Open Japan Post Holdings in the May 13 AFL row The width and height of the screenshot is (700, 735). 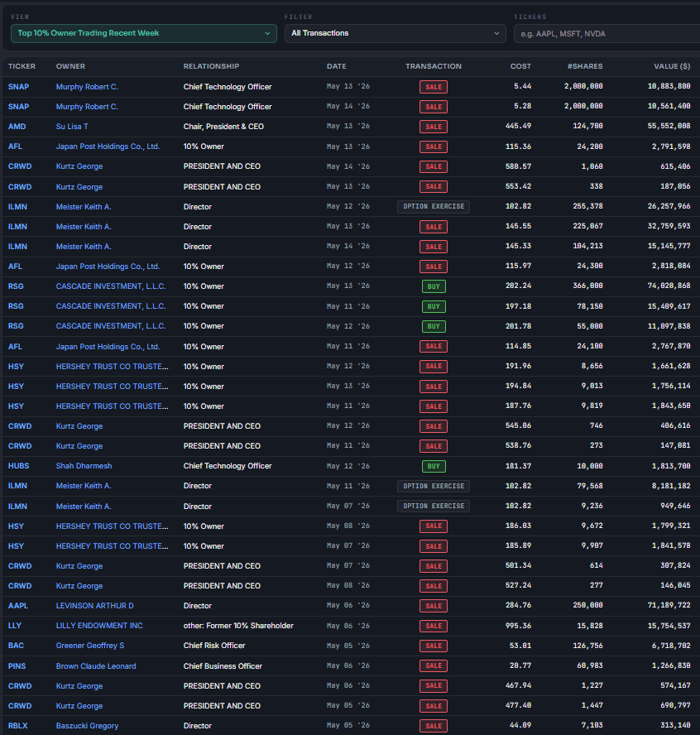[x=108, y=147]
